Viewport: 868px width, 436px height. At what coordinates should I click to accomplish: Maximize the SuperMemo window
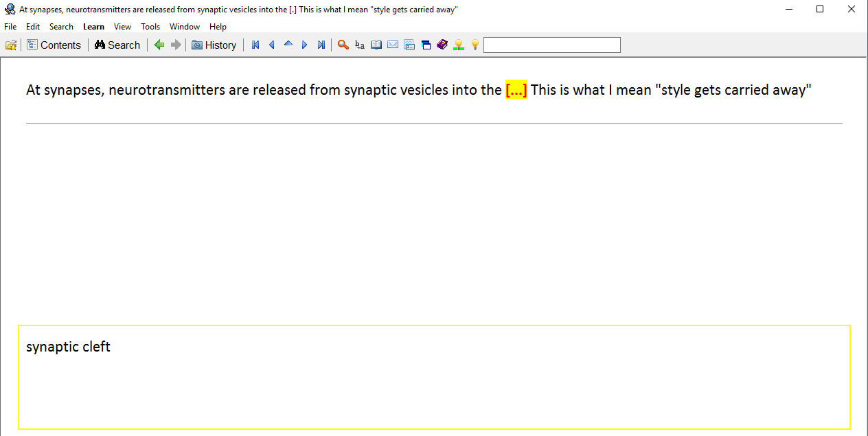click(820, 10)
